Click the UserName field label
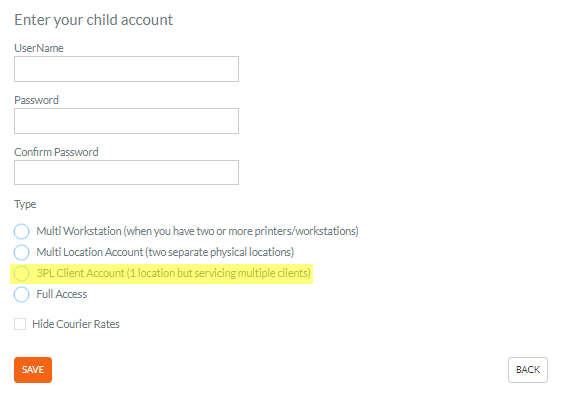Screen dimensions: 574x416 pos(39,48)
